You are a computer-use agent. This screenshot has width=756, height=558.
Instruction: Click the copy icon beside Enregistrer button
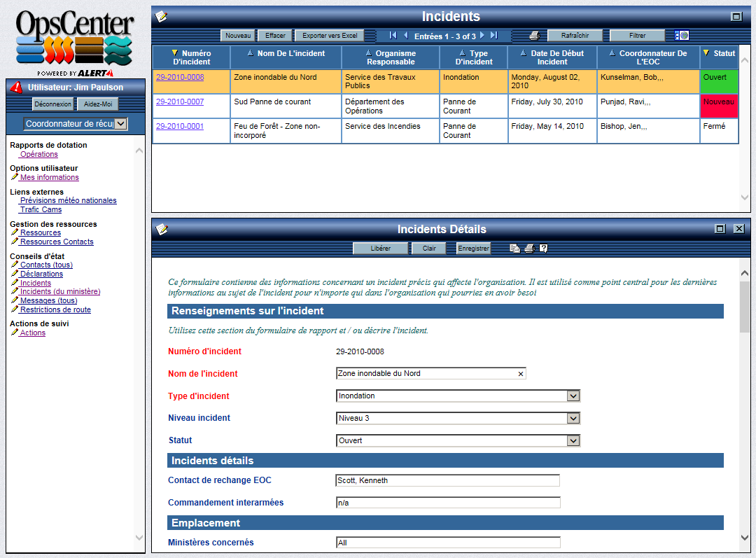pyautogui.click(x=514, y=249)
